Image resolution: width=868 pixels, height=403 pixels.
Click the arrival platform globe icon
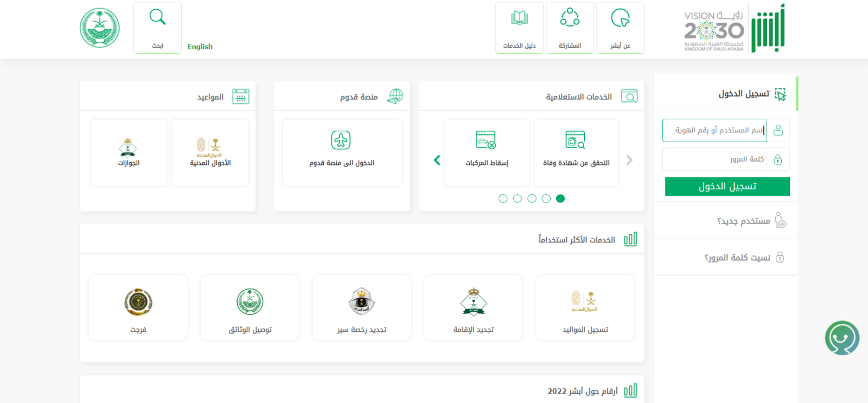395,97
